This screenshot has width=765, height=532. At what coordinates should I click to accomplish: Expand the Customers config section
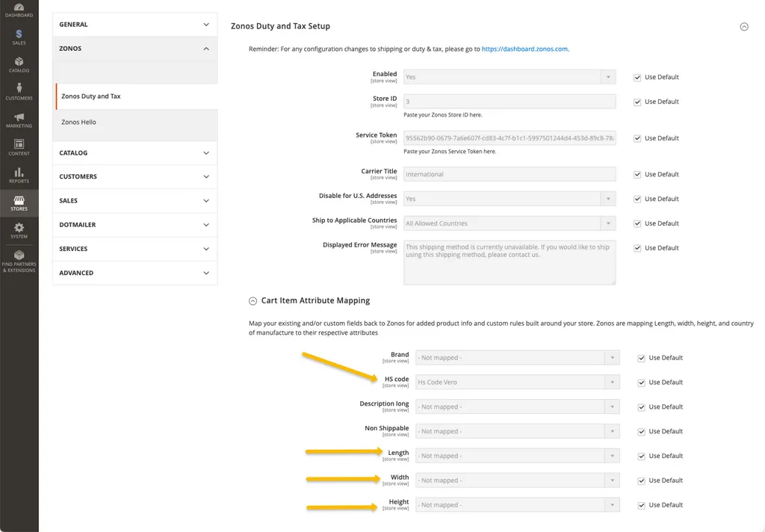pos(134,176)
